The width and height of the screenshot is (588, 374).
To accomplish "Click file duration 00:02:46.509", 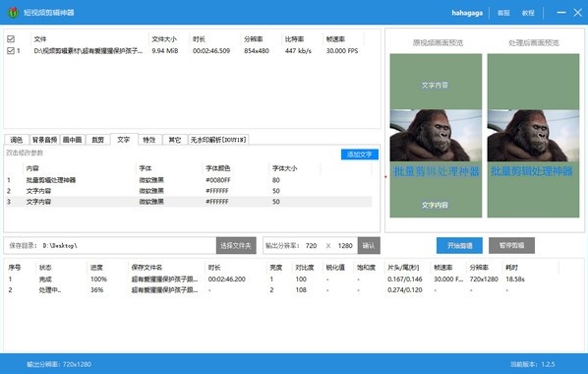I will pos(211,51).
